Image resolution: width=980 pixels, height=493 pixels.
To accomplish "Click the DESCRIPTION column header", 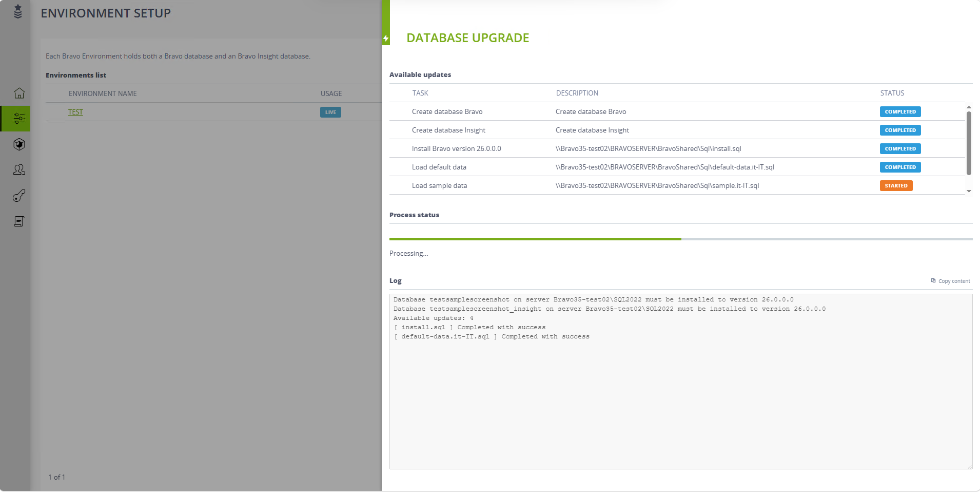I will click(x=577, y=93).
